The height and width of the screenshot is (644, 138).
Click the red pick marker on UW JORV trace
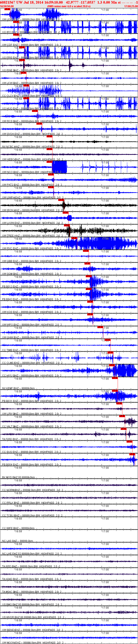click(7, 9)
